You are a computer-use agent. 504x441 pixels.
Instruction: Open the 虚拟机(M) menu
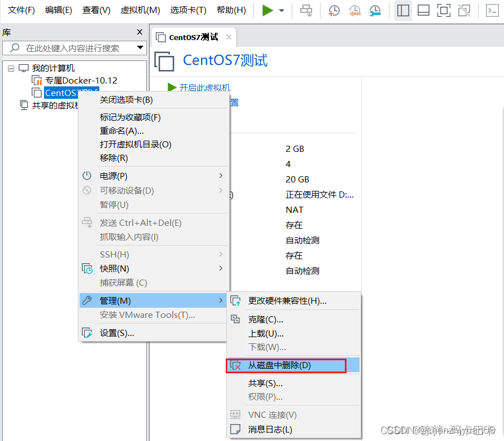tap(140, 10)
